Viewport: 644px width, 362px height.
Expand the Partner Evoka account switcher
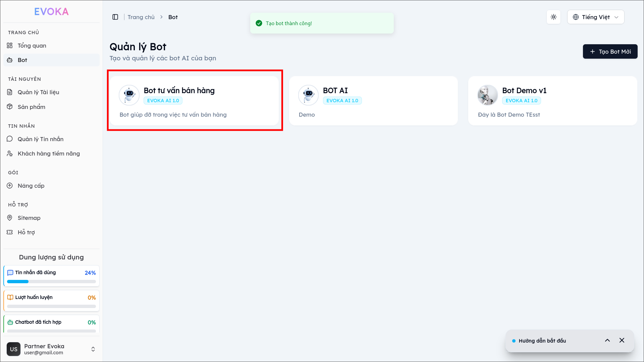pos(93,349)
